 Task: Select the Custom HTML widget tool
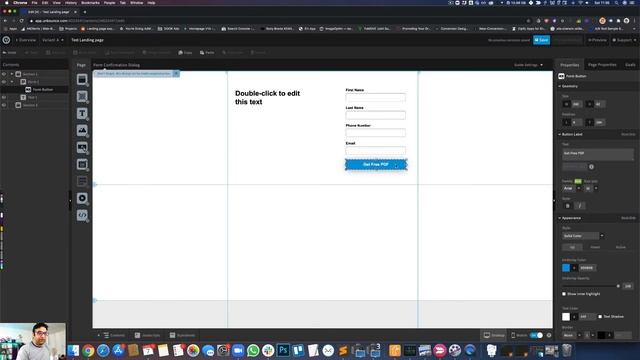82,215
